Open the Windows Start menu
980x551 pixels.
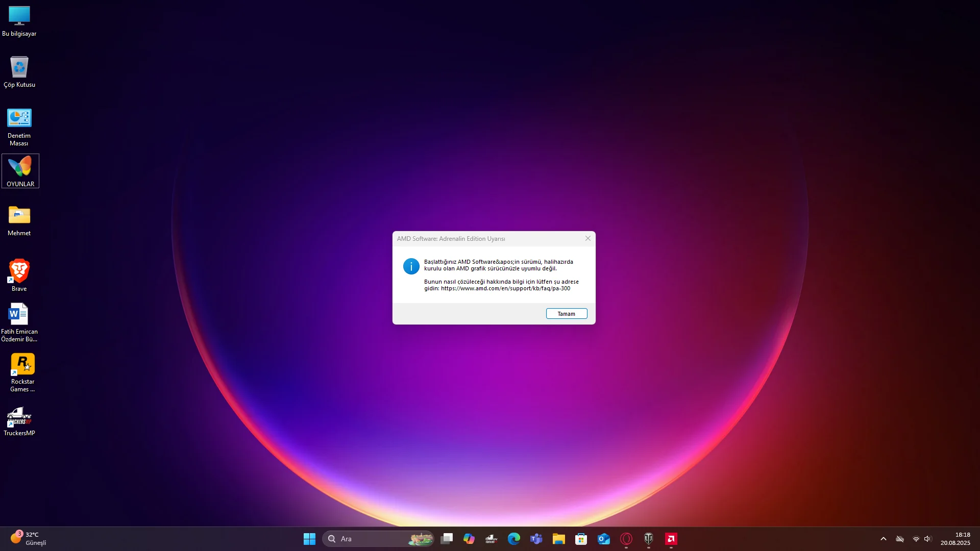pos(309,539)
